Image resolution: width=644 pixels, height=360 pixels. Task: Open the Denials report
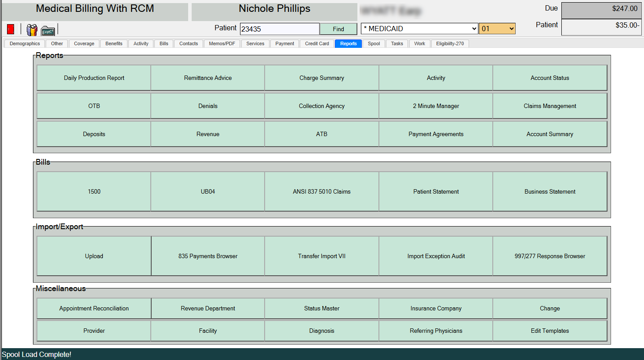(207, 106)
